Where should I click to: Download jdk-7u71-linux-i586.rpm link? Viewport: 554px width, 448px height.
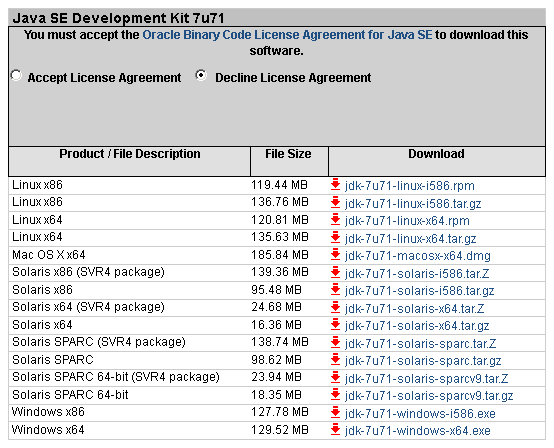point(410,186)
